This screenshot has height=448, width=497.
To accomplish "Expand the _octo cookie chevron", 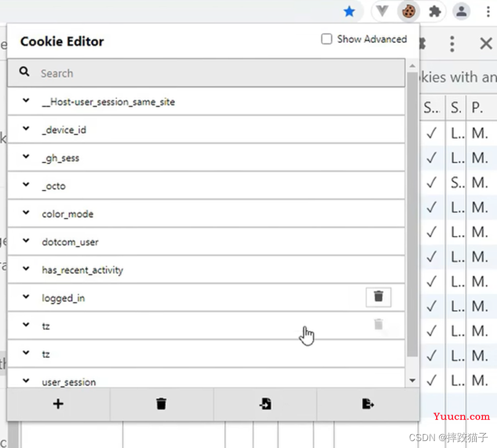I will point(26,184).
